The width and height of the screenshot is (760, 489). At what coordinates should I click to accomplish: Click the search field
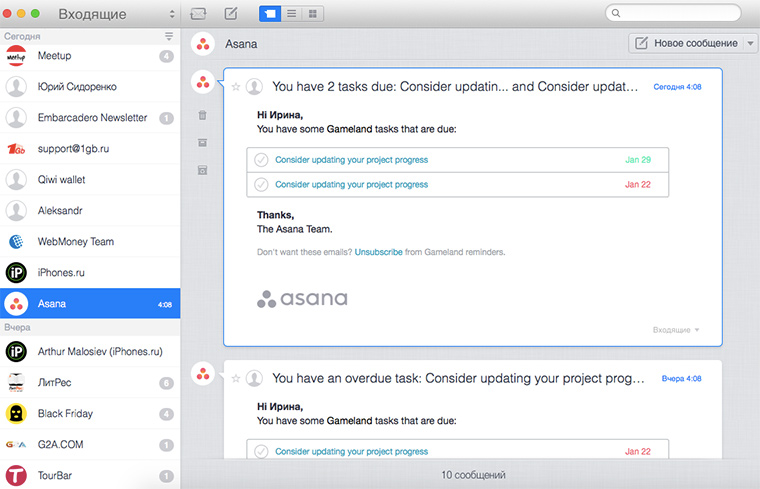[673, 13]
